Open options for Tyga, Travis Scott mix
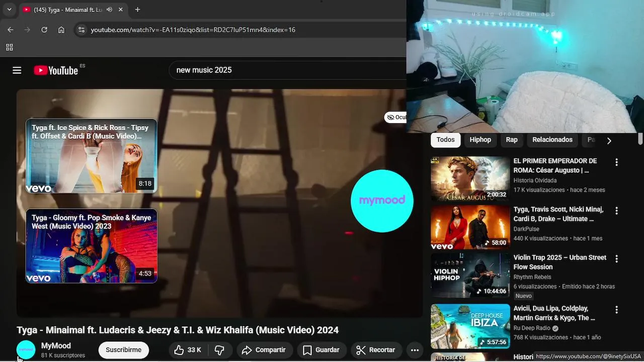644x362 pixels. tap(616, 211)
